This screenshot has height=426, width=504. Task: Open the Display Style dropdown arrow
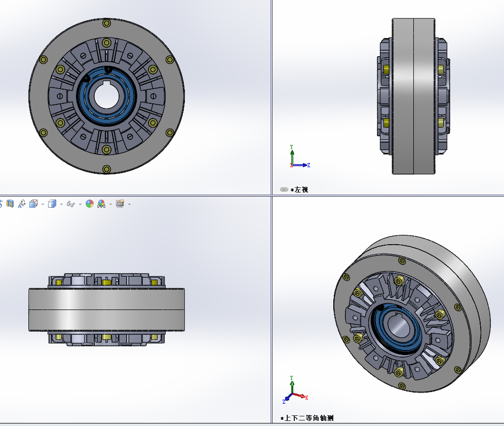[x=61, y=204]
